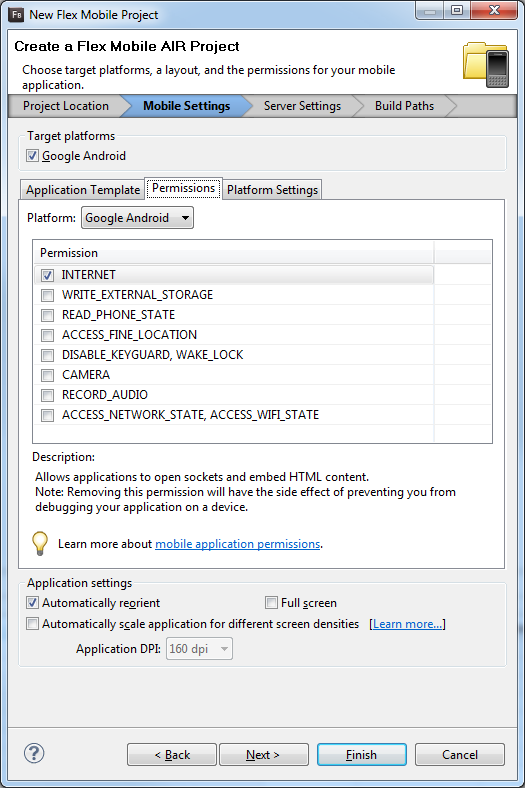Click the Finish button

pyautogui.click(x=362, y=755)
